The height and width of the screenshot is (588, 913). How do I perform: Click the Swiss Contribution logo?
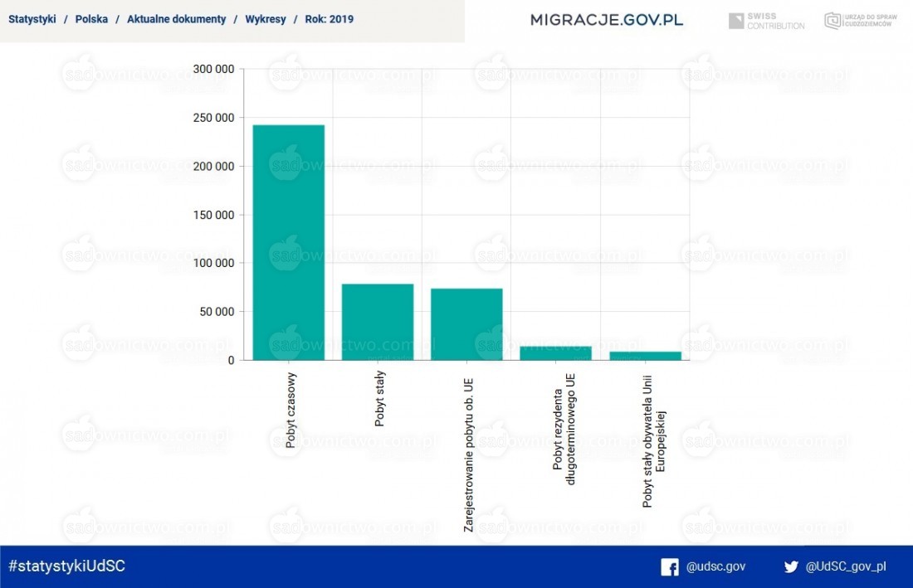tap(766, 21)
